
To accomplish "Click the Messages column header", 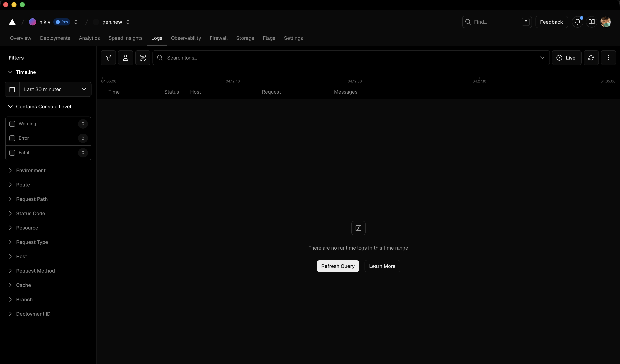I will point(345,92).
